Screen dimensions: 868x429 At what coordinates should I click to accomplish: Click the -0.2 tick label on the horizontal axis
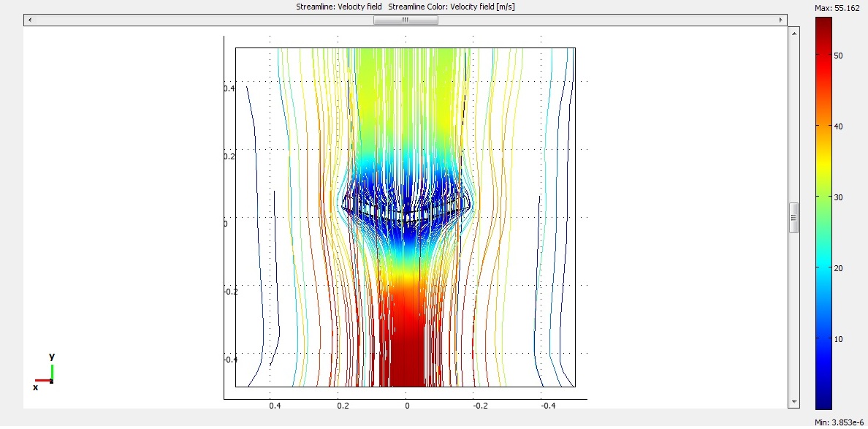click(480, 406)
